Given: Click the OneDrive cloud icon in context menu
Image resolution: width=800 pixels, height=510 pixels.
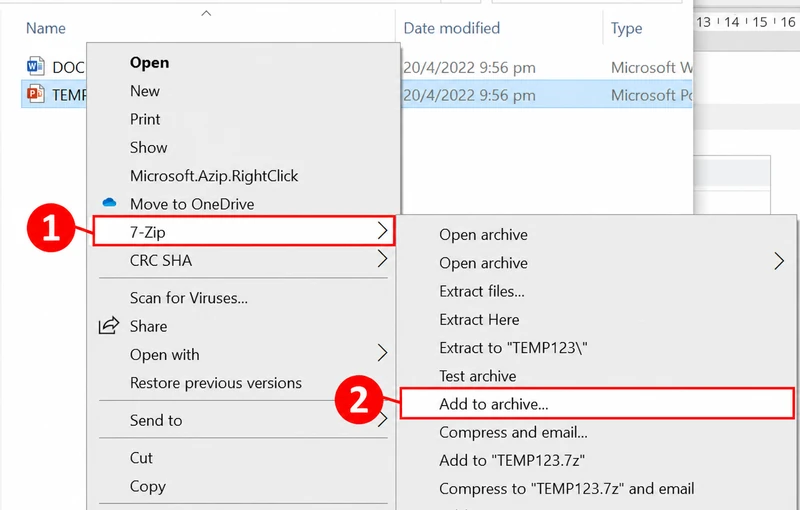Looking at the screenshot, I should 109,203.
